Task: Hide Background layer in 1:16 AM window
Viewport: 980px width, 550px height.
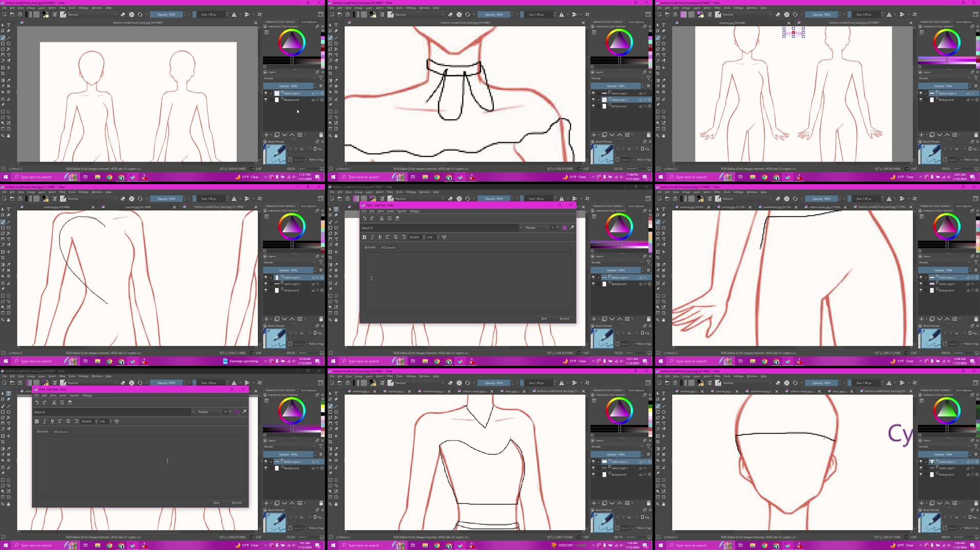Action: pos(593,474)
